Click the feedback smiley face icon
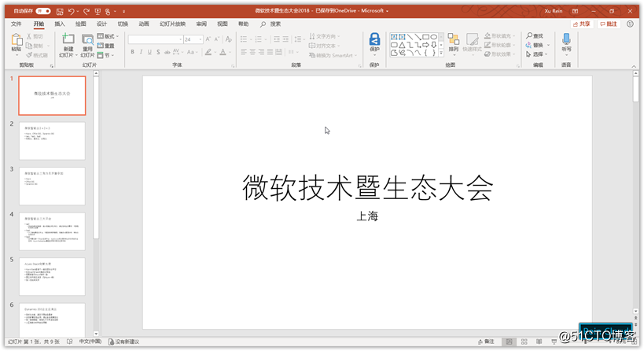Viewport: 644px width, 351px height. pos(630,24)
